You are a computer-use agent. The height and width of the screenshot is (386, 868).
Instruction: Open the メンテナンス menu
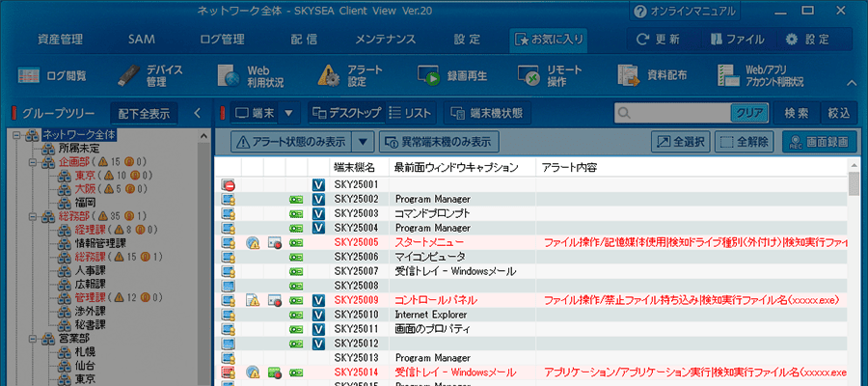[385, 40]
